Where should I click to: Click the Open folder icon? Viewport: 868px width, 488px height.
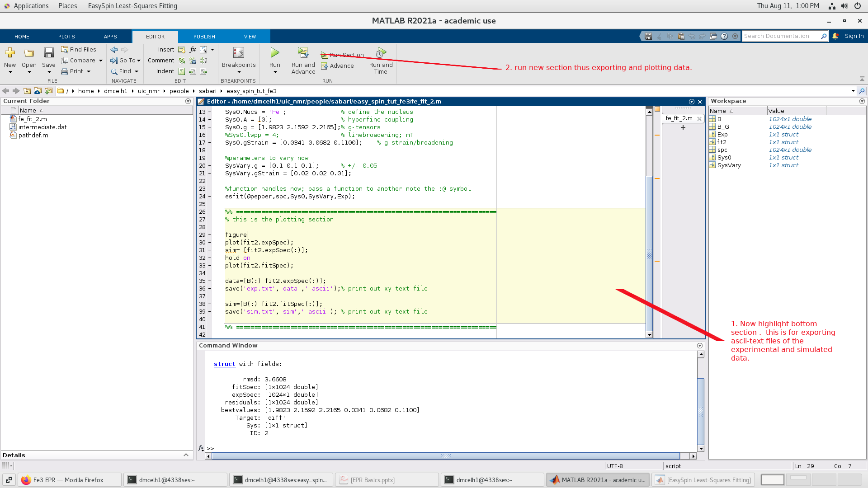[x=29, y=53]
